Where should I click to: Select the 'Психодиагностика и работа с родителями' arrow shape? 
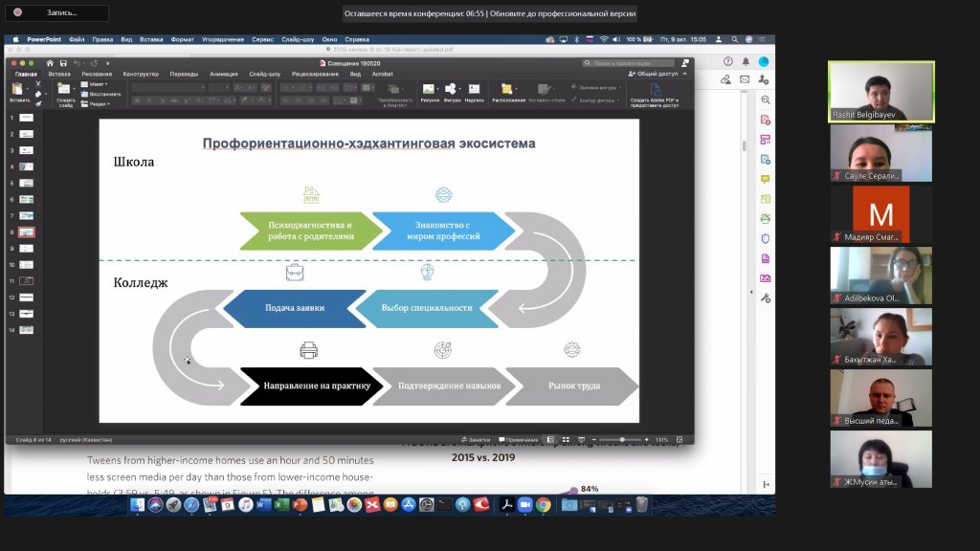coord(311,231)
